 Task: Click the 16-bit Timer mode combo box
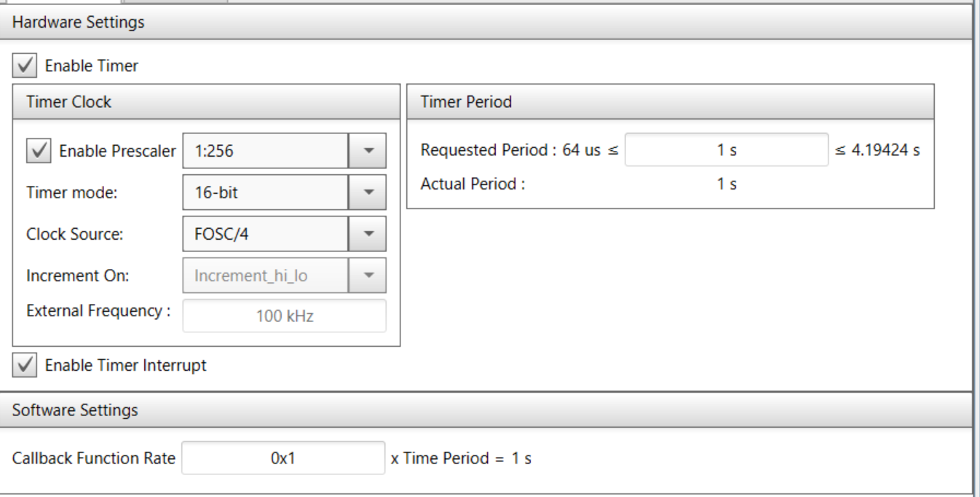265,192
